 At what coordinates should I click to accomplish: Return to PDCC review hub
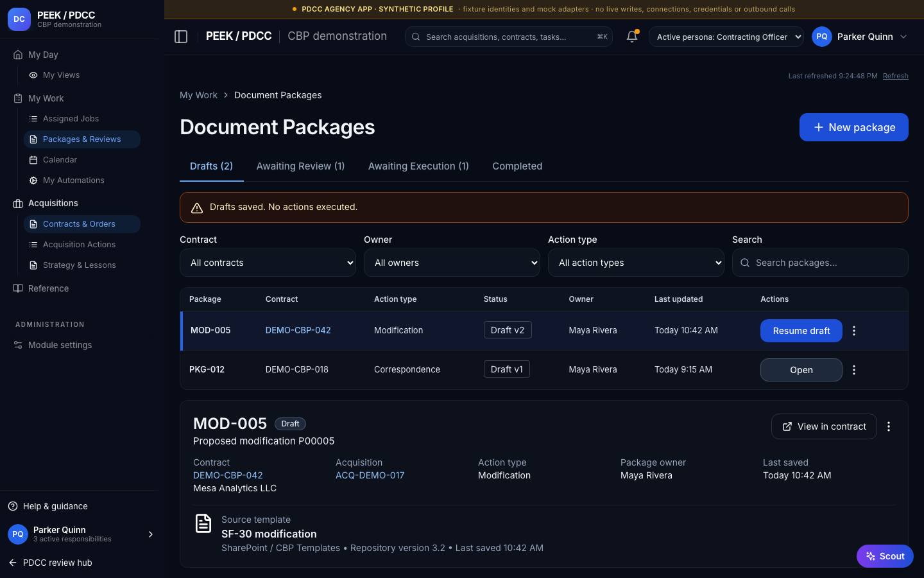click(x=57, y=563)
